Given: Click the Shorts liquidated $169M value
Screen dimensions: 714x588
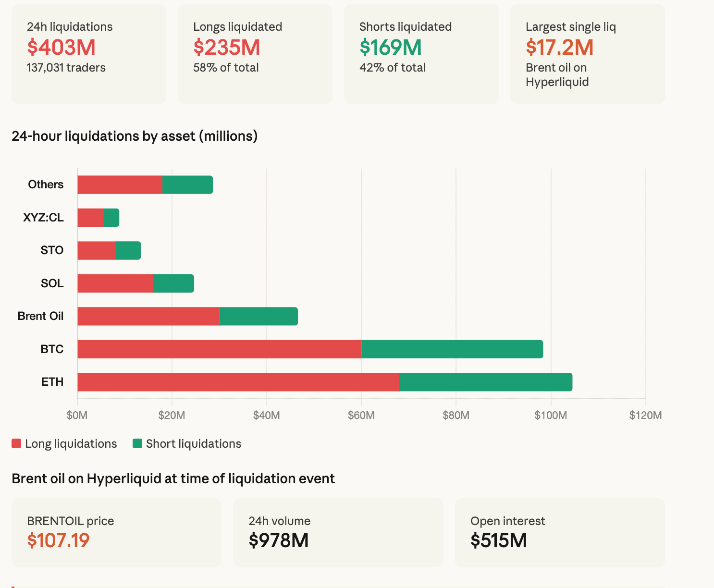Looking at the screenshot, I should pyautogui.click(x=390, y=47).
